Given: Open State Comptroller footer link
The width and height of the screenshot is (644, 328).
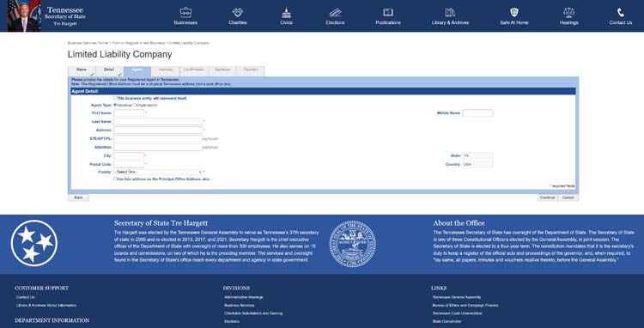Looking at the screenshot, I should pyautogui.click(x=447, y=321).
